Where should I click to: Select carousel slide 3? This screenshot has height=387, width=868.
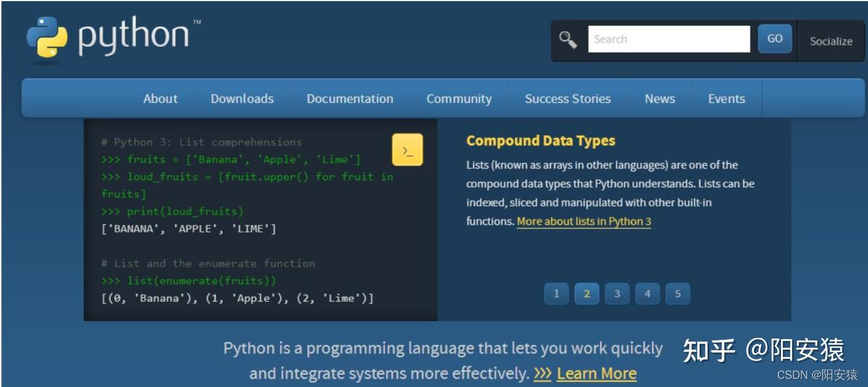click(617, 294)
